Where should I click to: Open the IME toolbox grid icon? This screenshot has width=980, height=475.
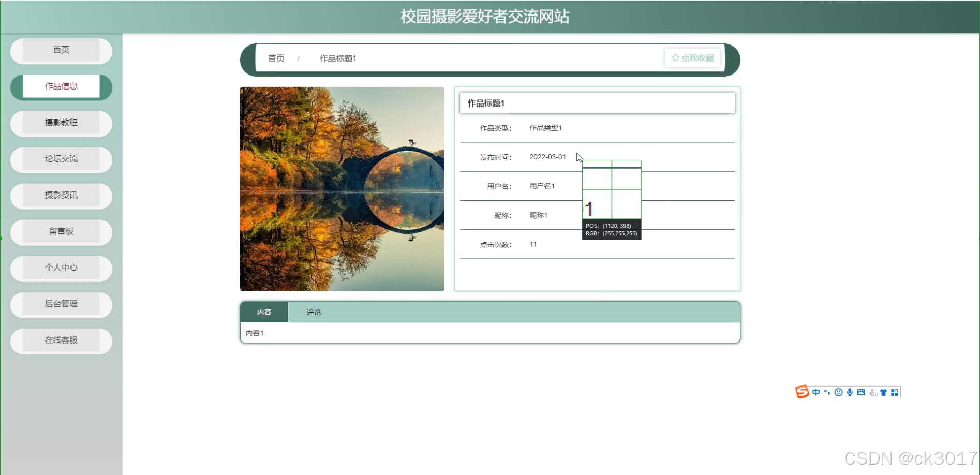click(894, 392)
